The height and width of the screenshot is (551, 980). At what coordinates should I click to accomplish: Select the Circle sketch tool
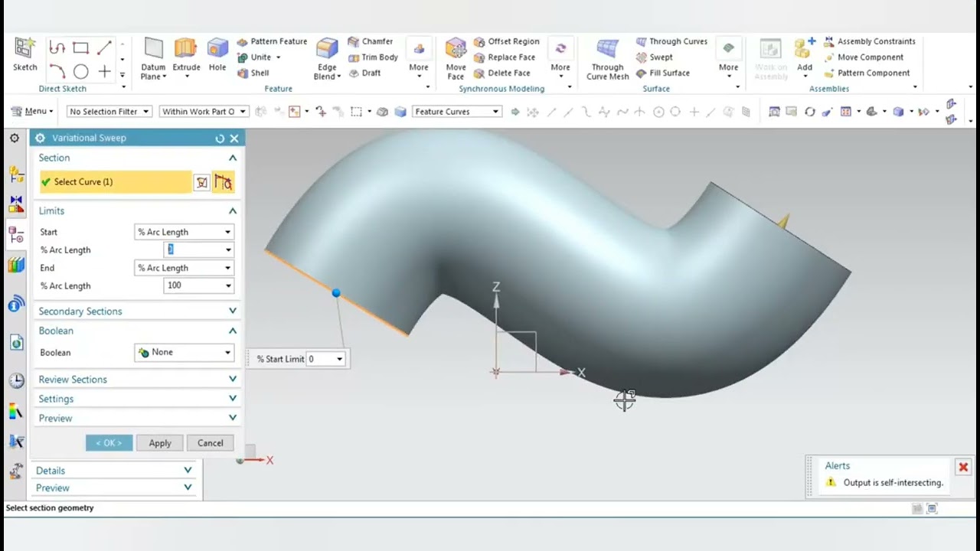tap(80, 72)
